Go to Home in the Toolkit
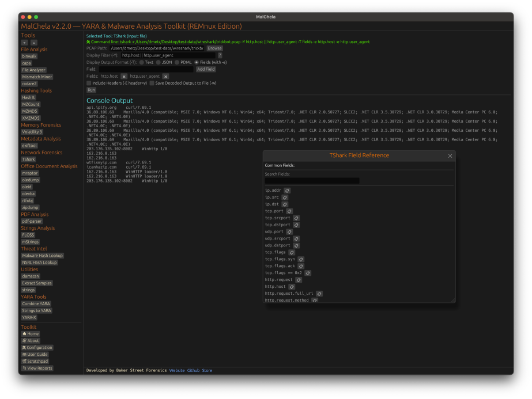The image size is (532, 399). coord(30,334)
